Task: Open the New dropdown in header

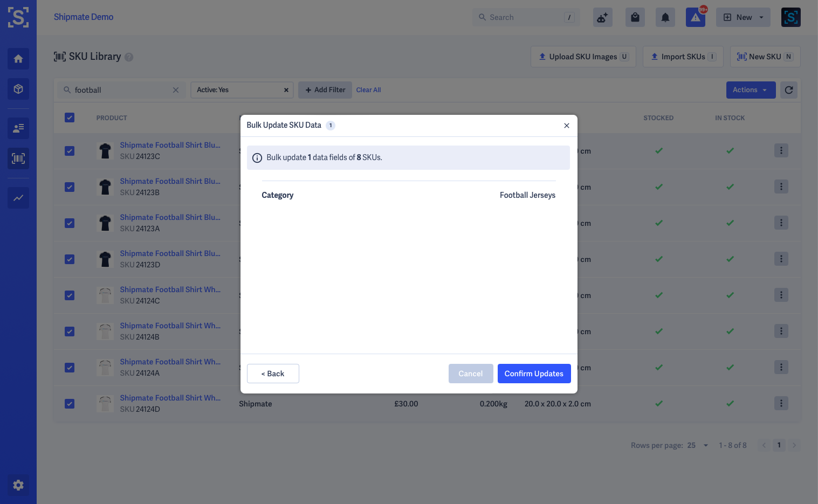Action: 743,17
